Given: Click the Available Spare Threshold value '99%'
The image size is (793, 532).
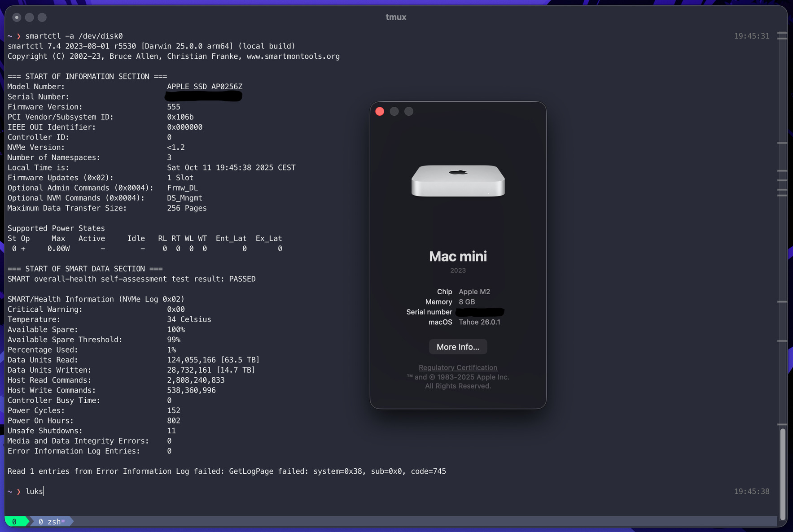Looking at the screenshot, I should (x=174, y=340).
